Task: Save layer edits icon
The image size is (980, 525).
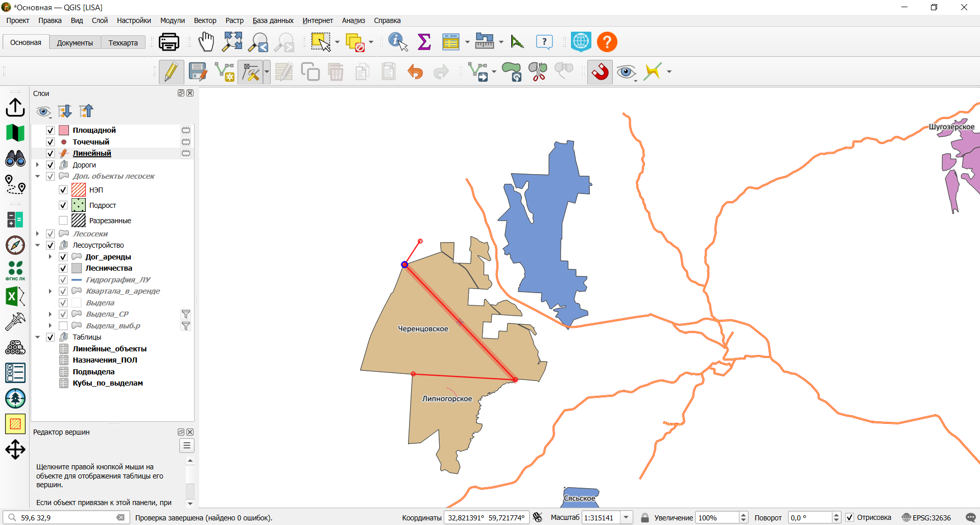Action: point(198,72)
